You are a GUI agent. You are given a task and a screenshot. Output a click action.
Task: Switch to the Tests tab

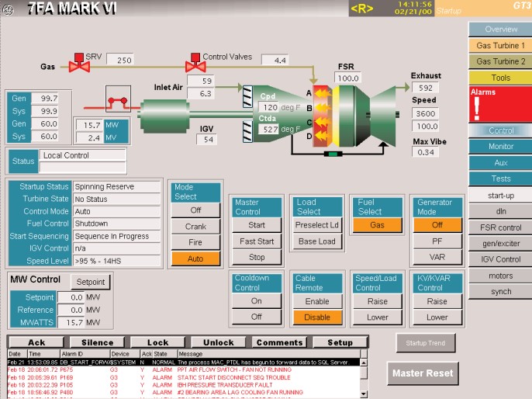tap(500, 179)
